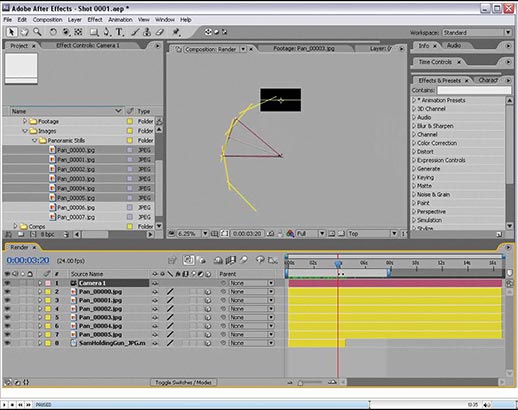Hide the Pan_00003.jpg layer eye
Viewport: 518px width, 410px height.
pyautogui.click(x=7, y=317)
